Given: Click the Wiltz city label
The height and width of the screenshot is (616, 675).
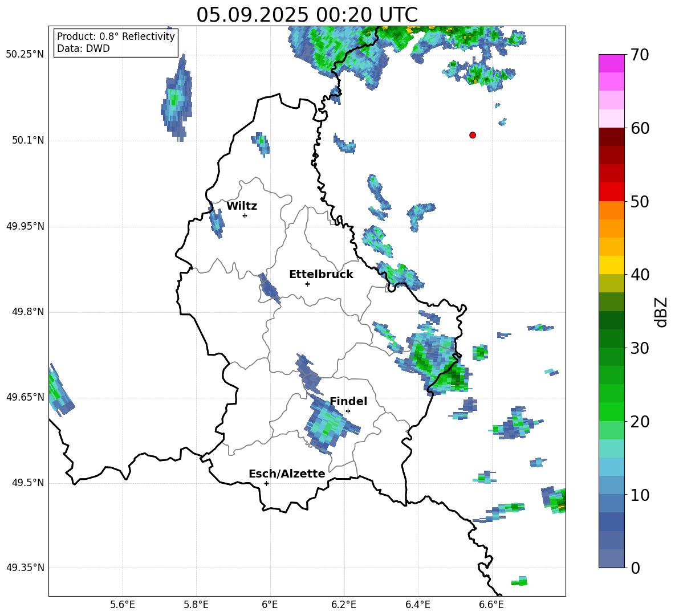Looking at the screenshot, I should (x=242, y=206).
